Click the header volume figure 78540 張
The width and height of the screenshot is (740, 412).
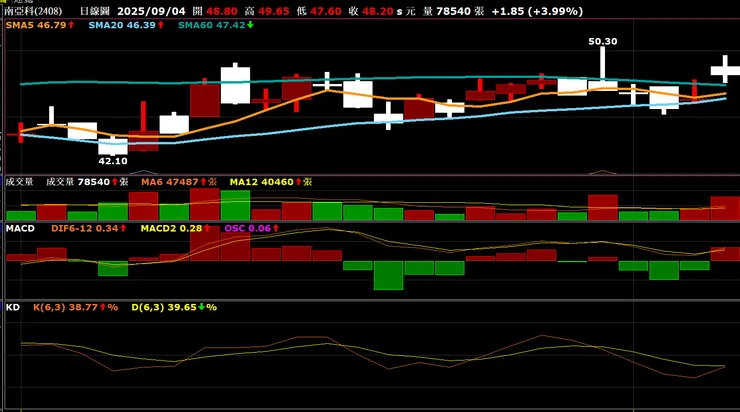tap(460, 11)
